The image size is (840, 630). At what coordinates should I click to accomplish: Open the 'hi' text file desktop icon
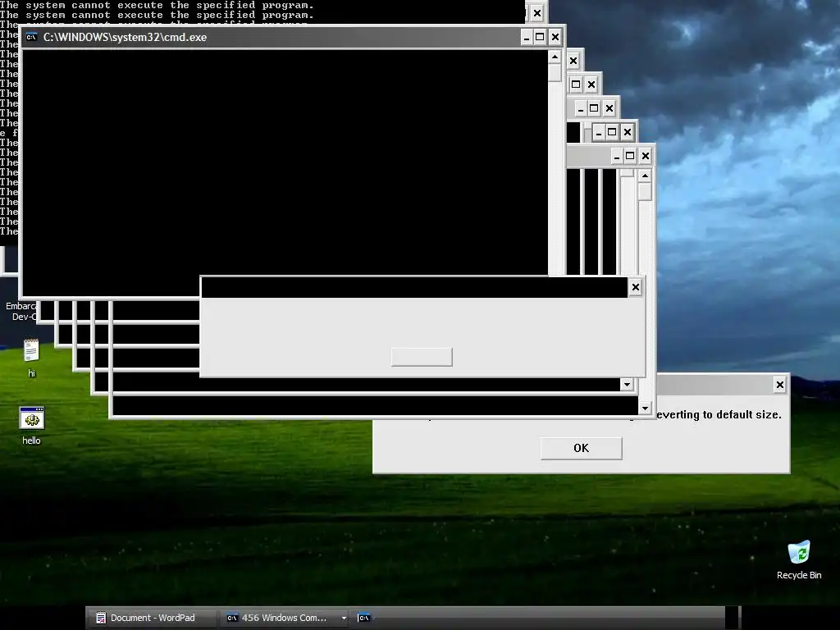click(31, 358)
